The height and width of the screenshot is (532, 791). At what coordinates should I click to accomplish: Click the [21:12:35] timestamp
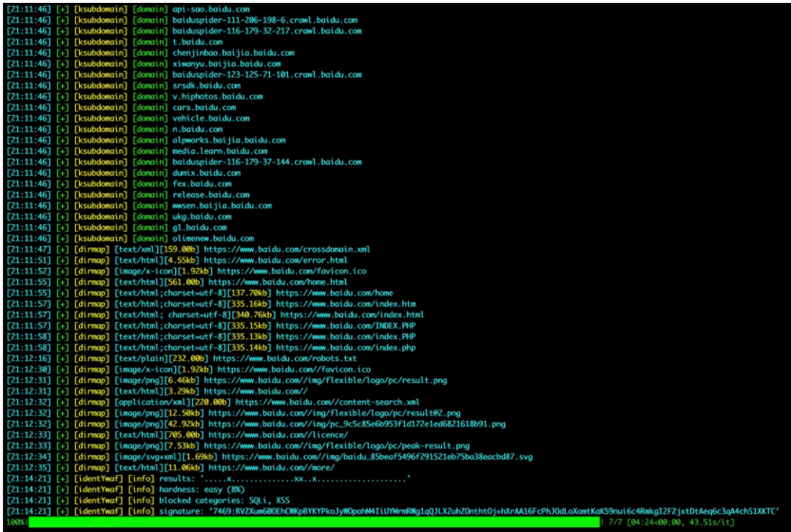click(x=29, y=468)
